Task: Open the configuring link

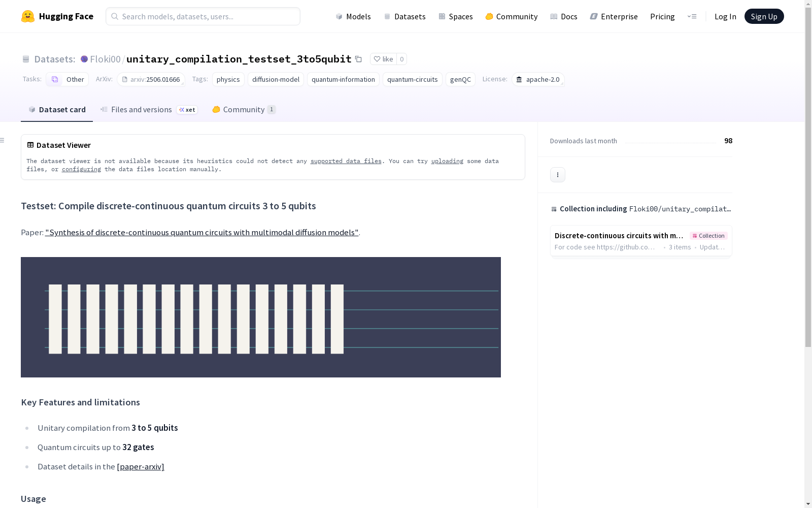Action: [x=81, y=169]
